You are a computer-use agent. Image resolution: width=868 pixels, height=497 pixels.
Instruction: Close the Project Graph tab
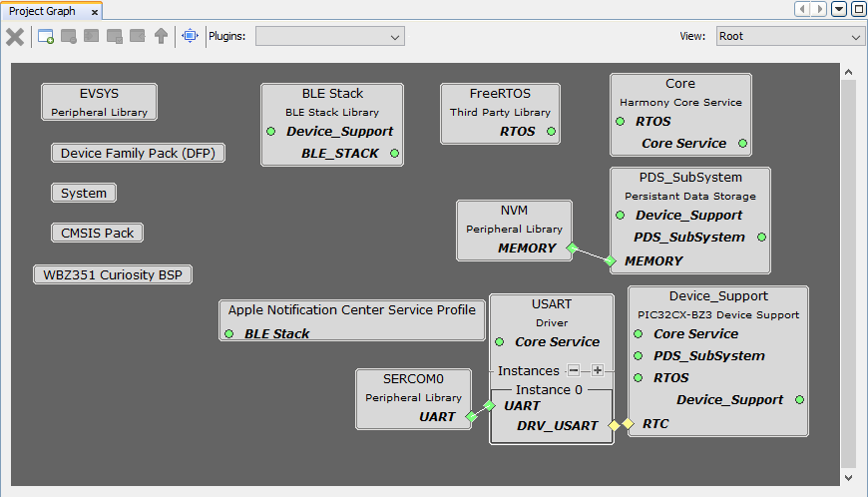point(95,12)
